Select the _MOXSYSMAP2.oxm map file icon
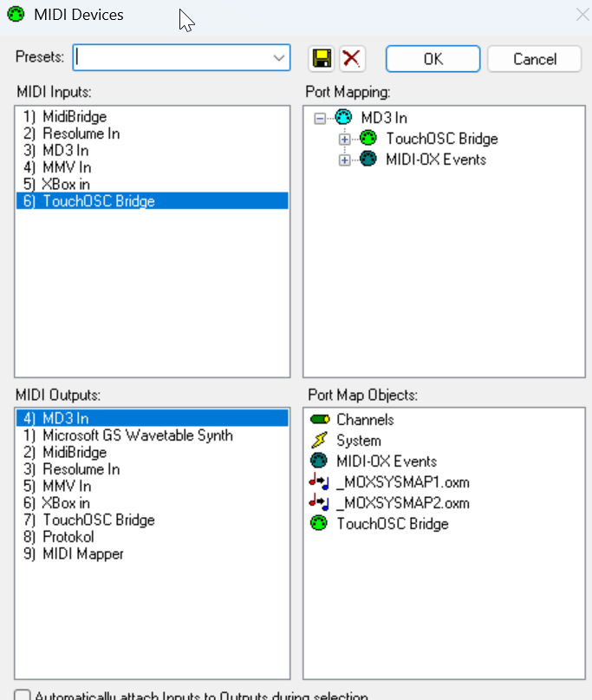Image resolution: width=592 pixels, height=700 pixels. (319, 503)
